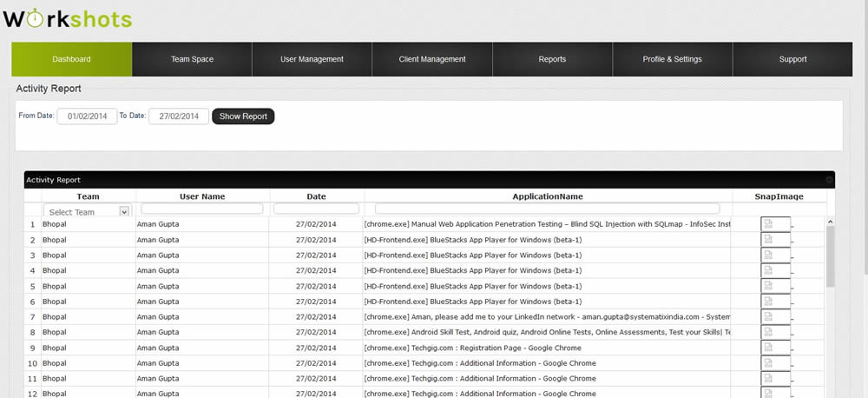Open the From Date picker field
Viewport: 868px width, 398px height.
coord(87,116)
